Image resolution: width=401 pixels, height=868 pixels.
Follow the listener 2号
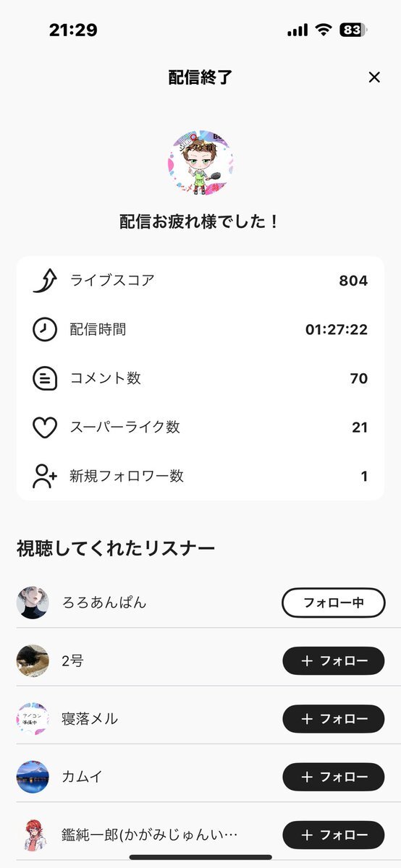333,660
